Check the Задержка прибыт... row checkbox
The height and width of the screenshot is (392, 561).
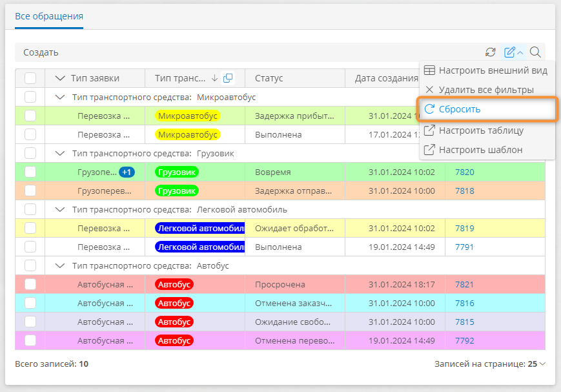coord(30,116)
